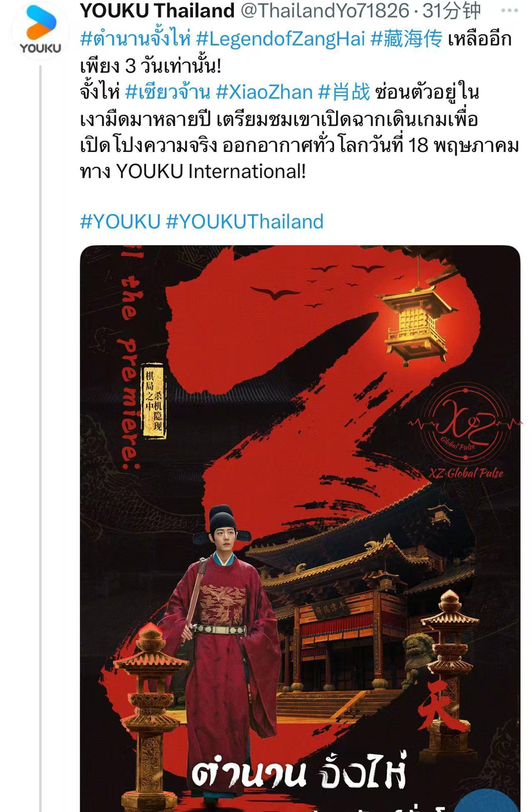
Task: Open hashtag #XiaoZhan
Action: 264,92
